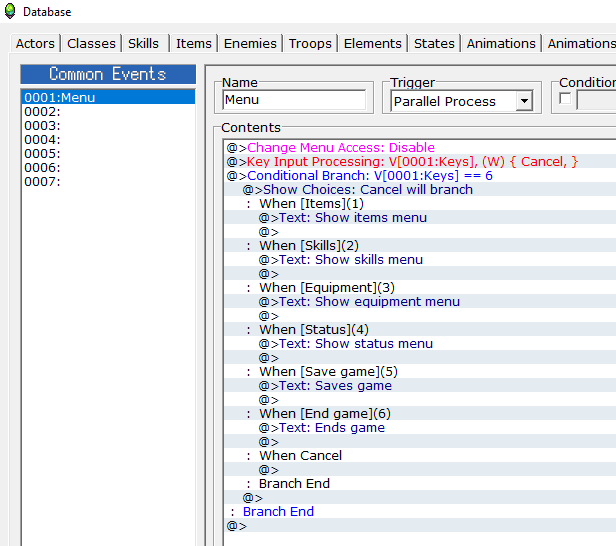Image resolution: width=616 pixels, height=546 pixels.
Task: Select Show Choices: Cancel will branch line
Action: tap(420, 190)
